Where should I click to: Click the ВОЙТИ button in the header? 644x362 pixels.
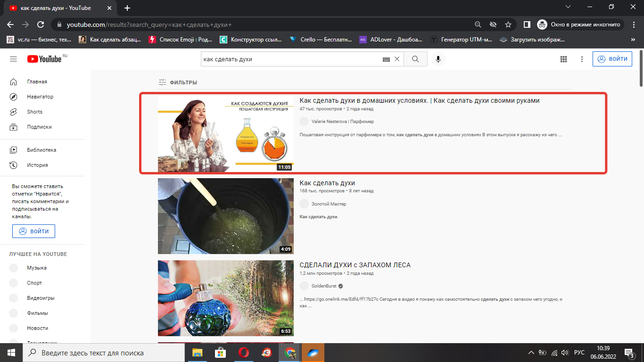pos(612,59)
